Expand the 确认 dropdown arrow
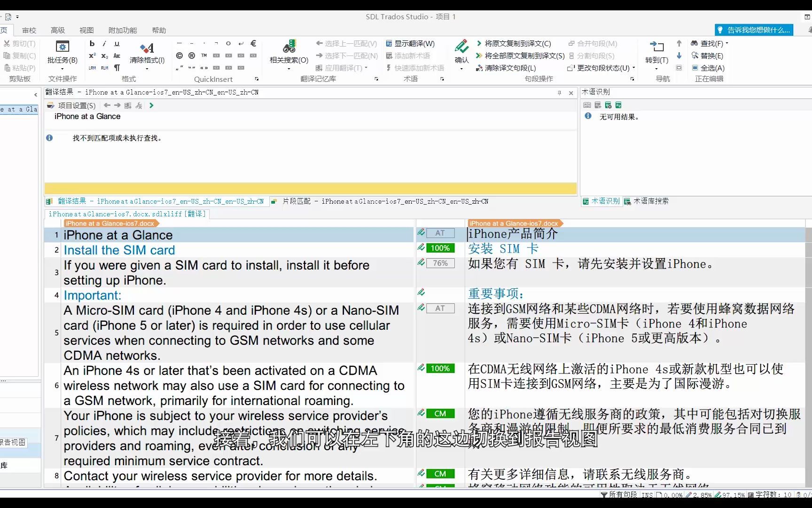This screenshot has height=508, width=812. pyautogui.click(x=461, y=69)
